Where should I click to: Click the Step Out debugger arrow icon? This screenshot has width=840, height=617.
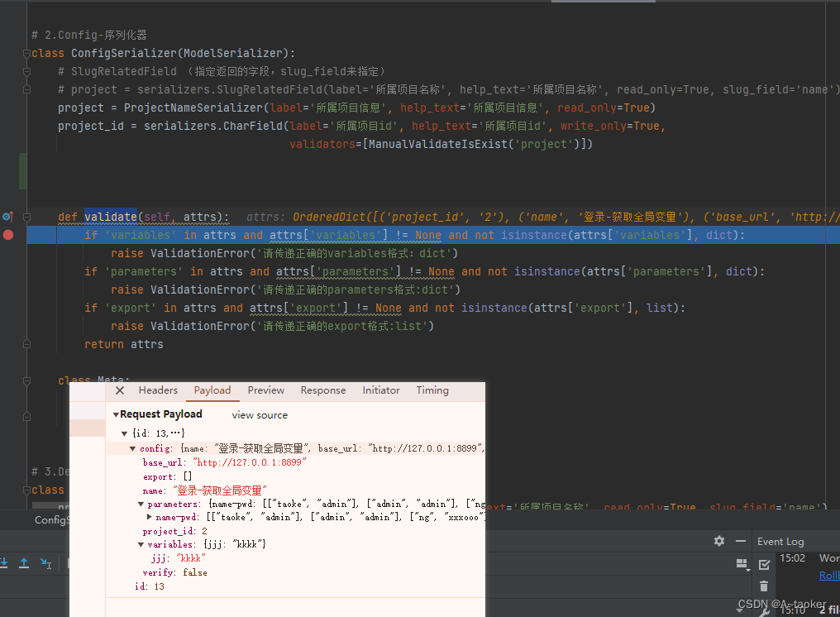(24, 563)
